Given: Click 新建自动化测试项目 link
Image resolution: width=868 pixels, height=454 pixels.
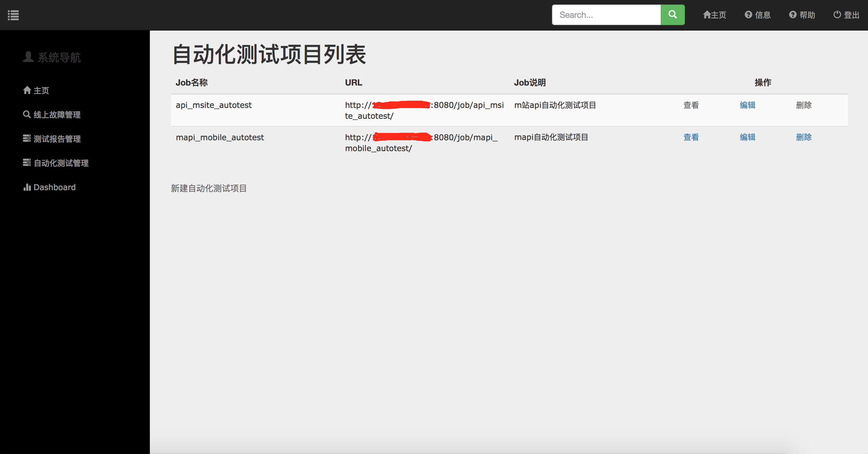Looking at the screenshot, I should tap(208, 188).
